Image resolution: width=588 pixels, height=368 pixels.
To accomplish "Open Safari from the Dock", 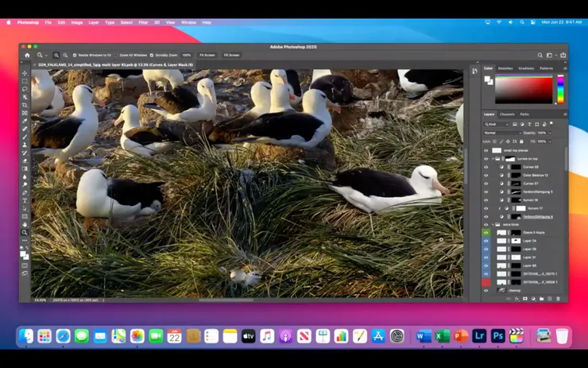I will click(63, 336).
